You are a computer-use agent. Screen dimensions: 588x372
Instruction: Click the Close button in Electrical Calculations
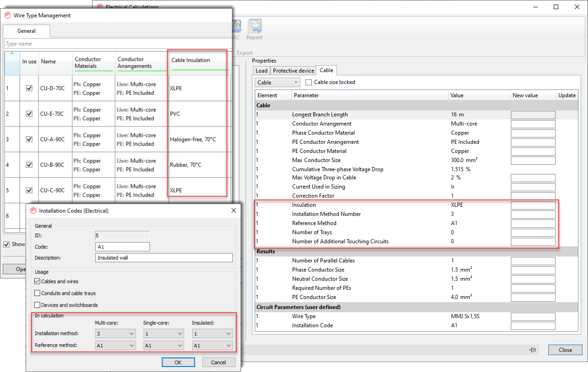pyautogui.click(x=565, y=350)
